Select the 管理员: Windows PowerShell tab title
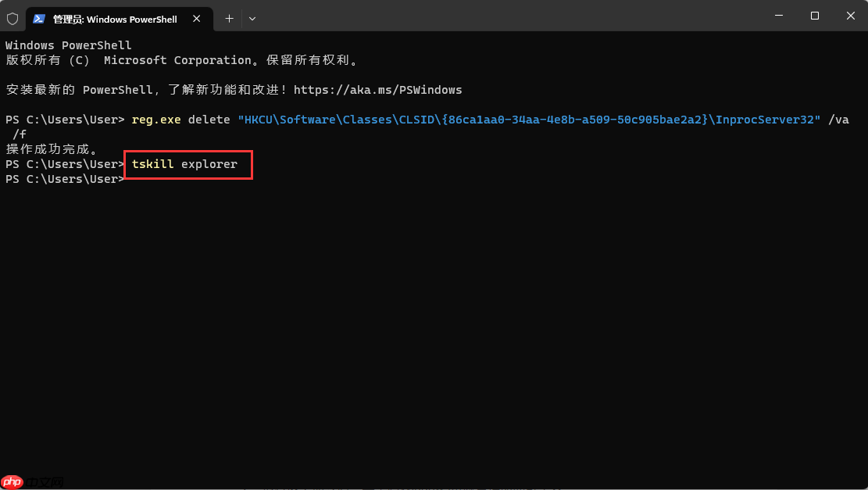Image resolution: width=868 pixels, height=490 pixels. click(114, 19)
